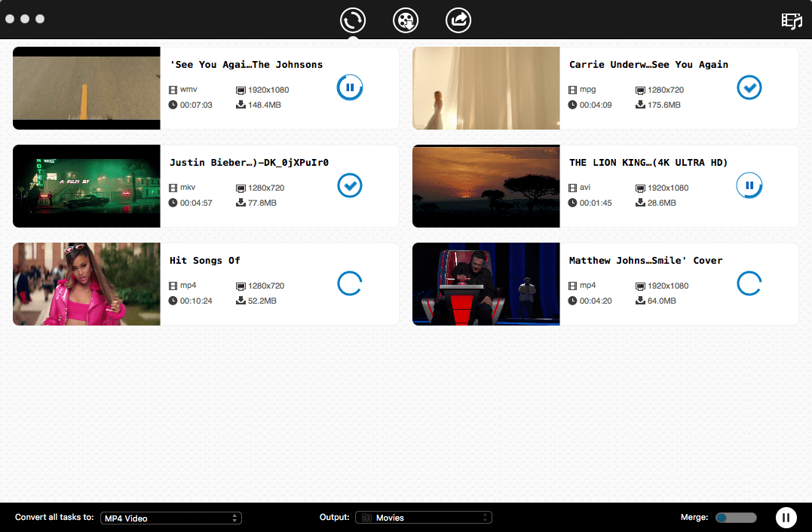
Task: Click the download size icon beside '64.0MB'
Action: 641,300
